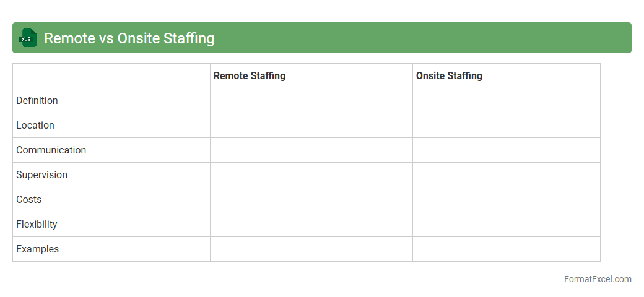Select the Supervision row label
This screenshot has width=644, height=297.
(x=42, y=175)
